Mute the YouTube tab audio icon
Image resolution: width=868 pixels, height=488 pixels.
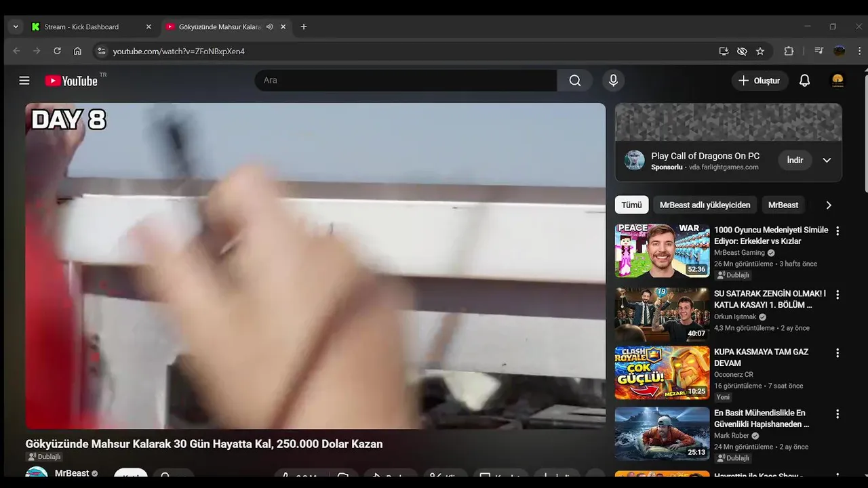pos(269,27)
